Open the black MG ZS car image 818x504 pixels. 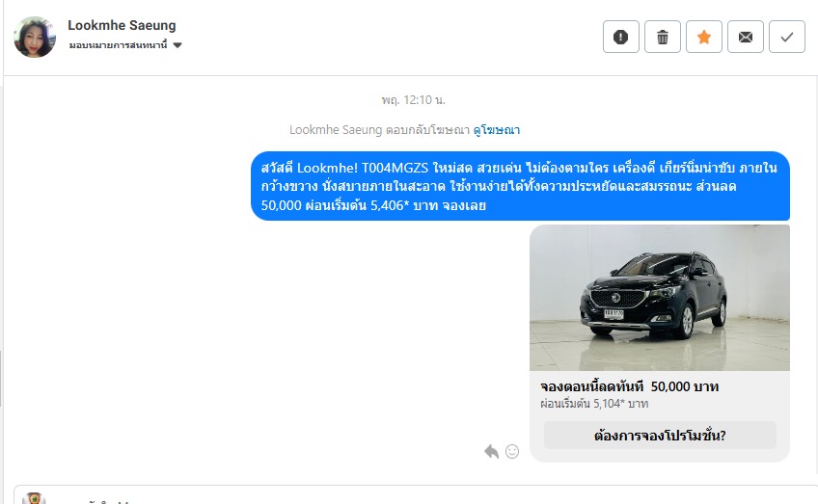tap(660, 298)
